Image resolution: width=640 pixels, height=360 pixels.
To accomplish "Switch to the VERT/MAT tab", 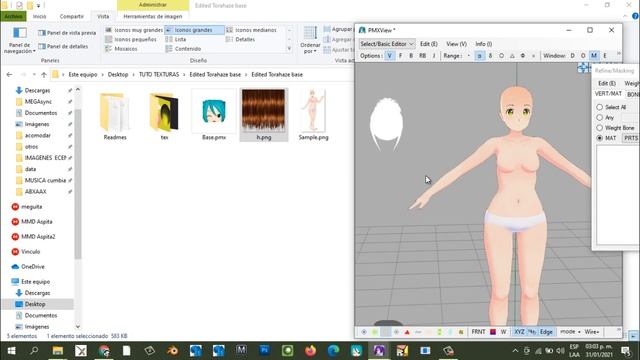I will tap(608, 93).
